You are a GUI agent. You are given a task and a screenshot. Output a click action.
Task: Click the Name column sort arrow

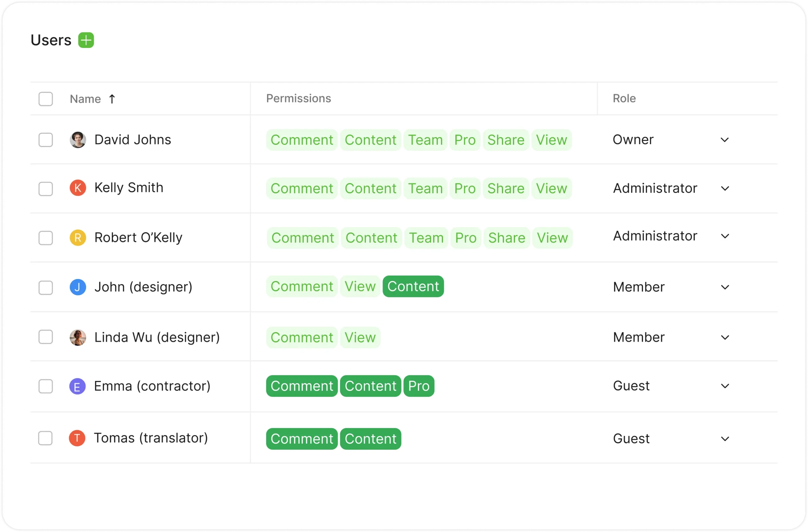(112, 99)
